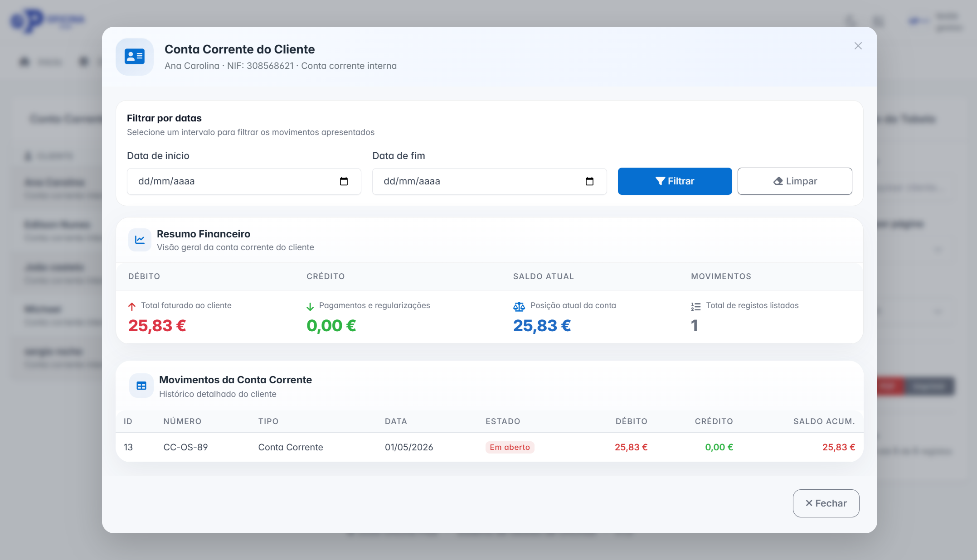Click the Em aberto status badge

(510, 447)
